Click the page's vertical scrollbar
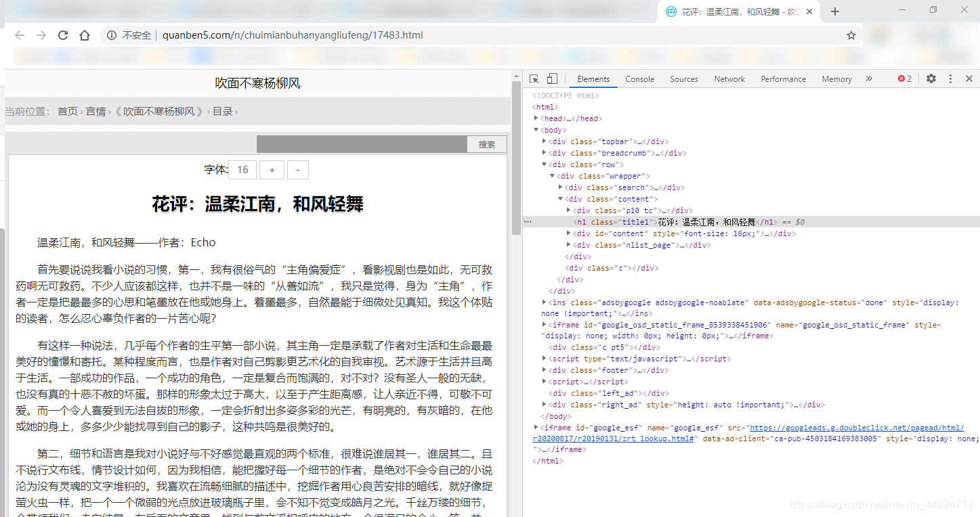The image size is (980, 517). [516, 158]
